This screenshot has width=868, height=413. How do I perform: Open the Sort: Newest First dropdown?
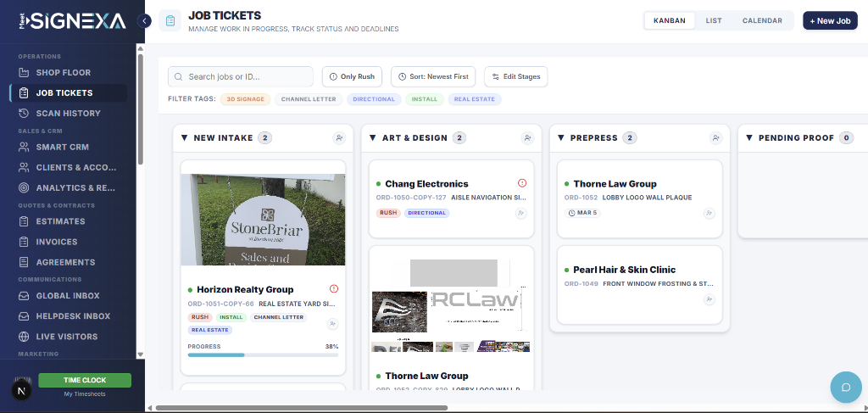click(433, 77)
